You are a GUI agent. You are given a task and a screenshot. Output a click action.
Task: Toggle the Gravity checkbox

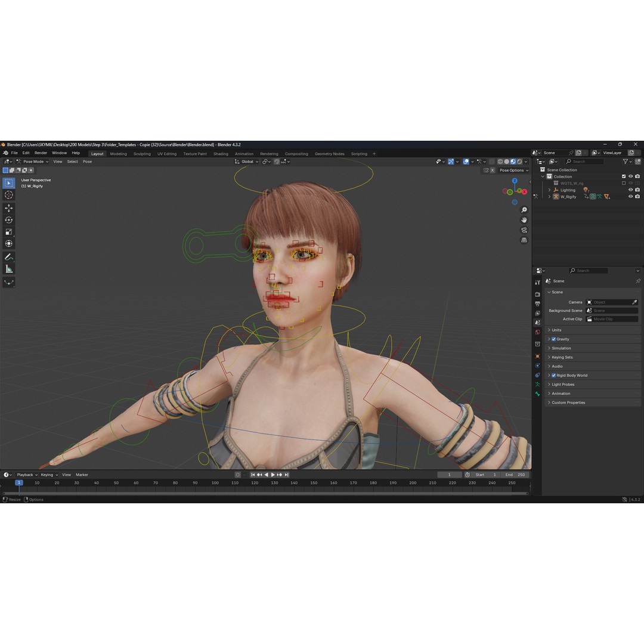pos(553,339)
